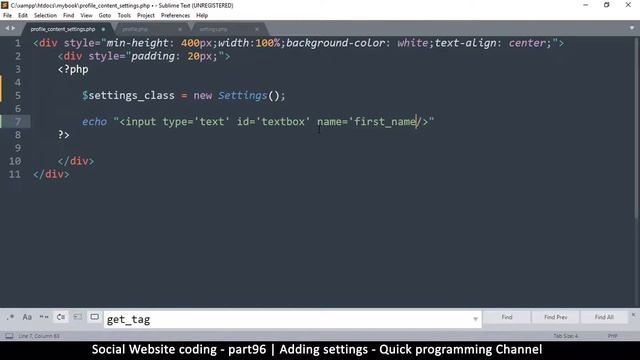Open the Find menu

(69, 16)
